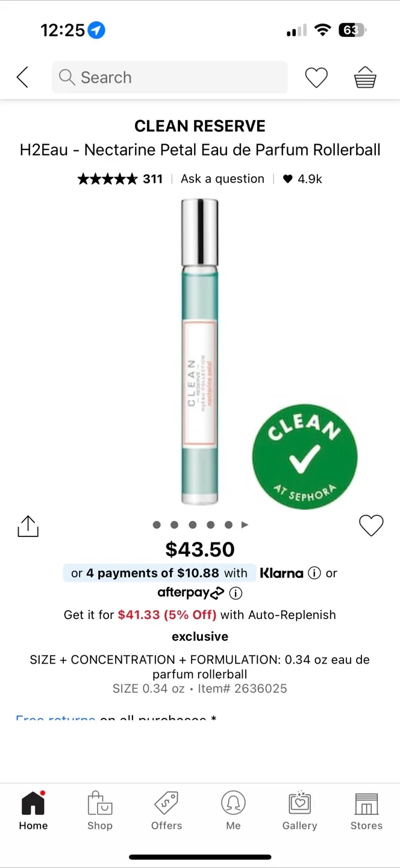Tap the Clean at Sephora green badge

(305, 457)
